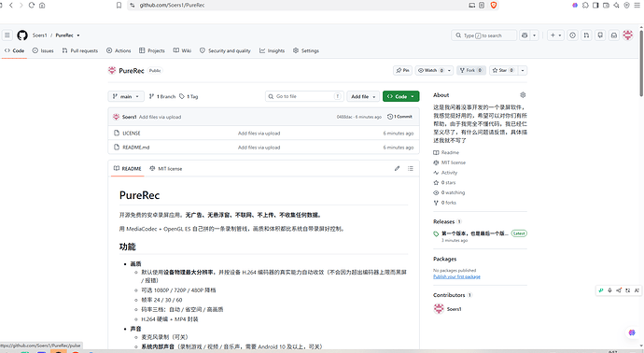Open the Add file dropdown
The image size is (644, 353).
(x=363, y=96)
